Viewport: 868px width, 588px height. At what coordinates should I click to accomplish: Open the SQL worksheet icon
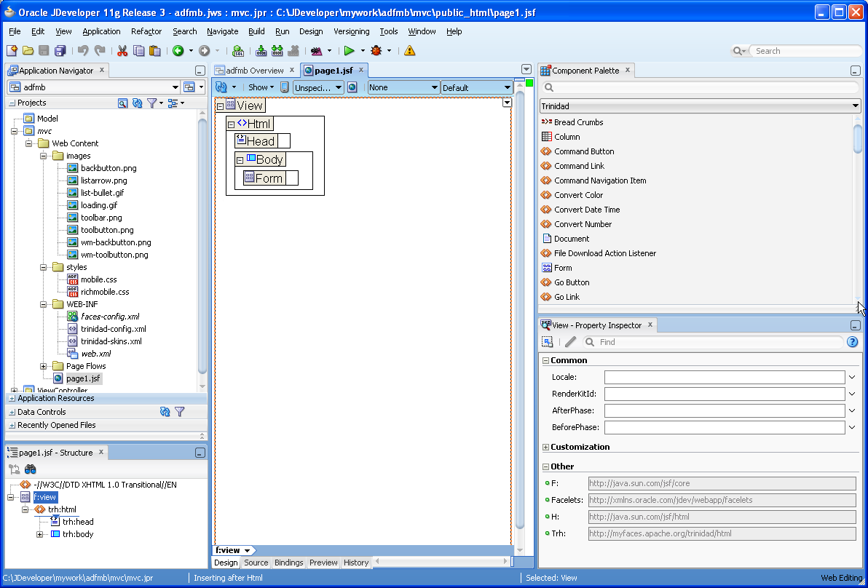(x=238, y=51)
